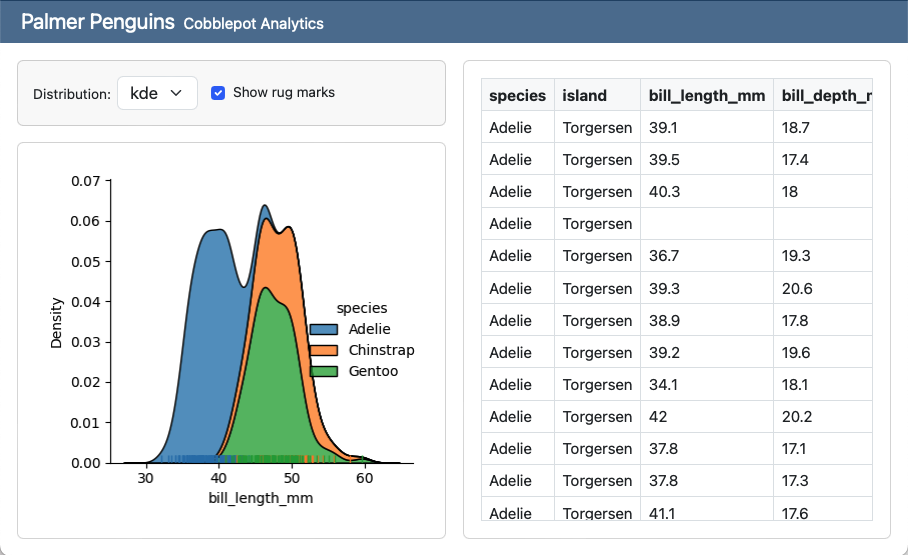Click the species column header
Image resolution: width=908 pixels, height=555 pixels.
coord(517,96)
